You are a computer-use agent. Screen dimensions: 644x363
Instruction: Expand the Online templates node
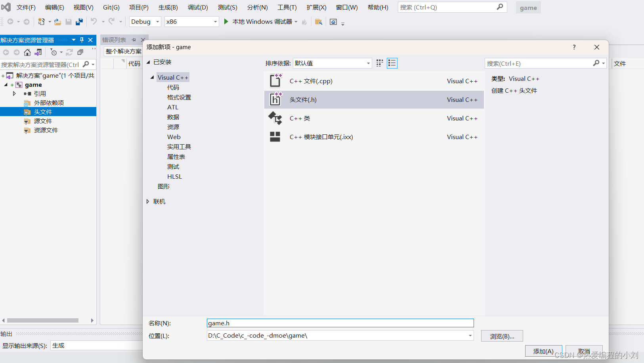point(148,201)
